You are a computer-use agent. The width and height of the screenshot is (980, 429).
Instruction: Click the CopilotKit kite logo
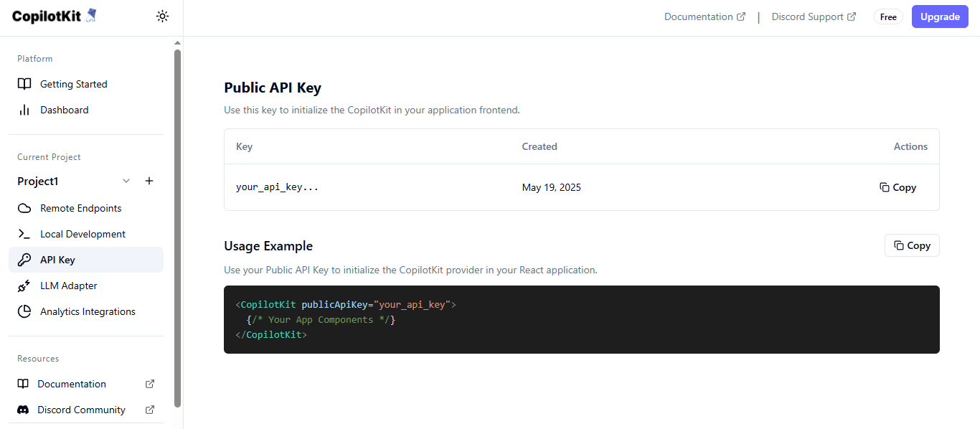click(90, 16)
